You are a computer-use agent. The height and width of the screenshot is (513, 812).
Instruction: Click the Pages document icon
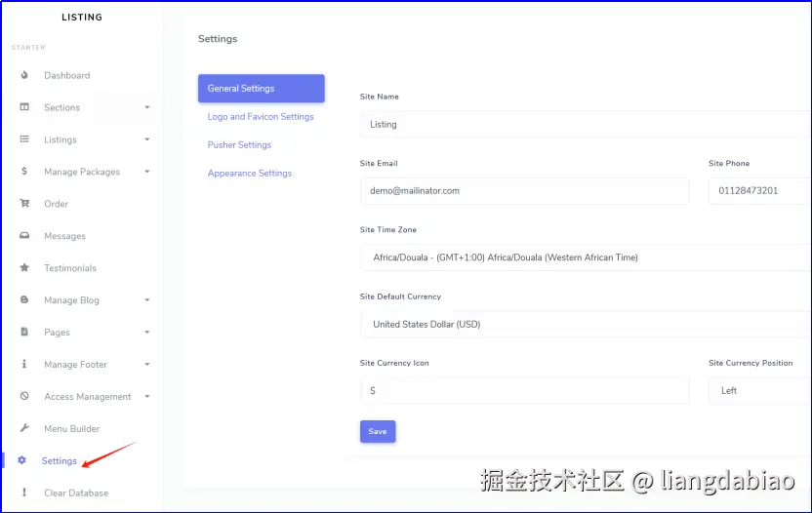tap(24, 332)
